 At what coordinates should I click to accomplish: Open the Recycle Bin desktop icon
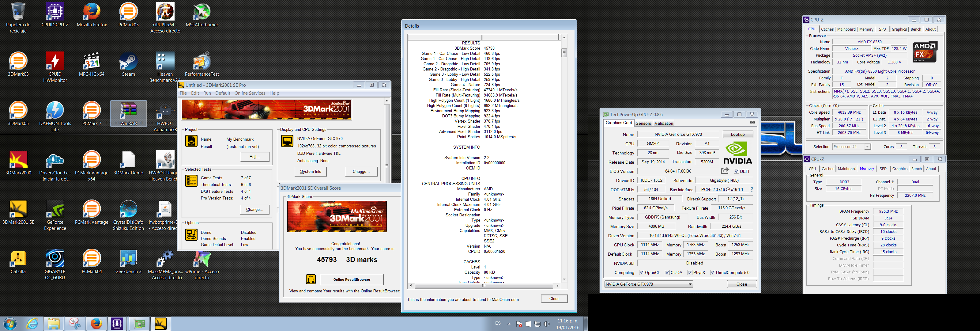tap(18, 17)
